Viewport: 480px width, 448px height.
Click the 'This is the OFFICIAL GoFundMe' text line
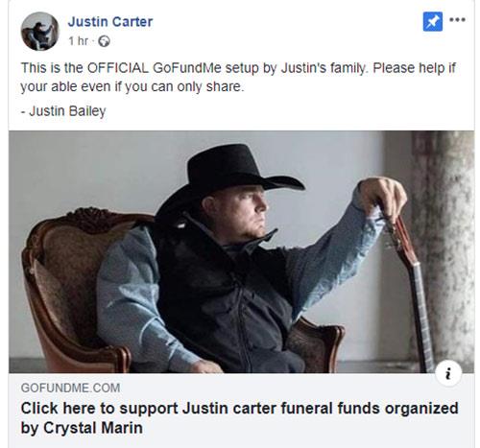point(238,68)
